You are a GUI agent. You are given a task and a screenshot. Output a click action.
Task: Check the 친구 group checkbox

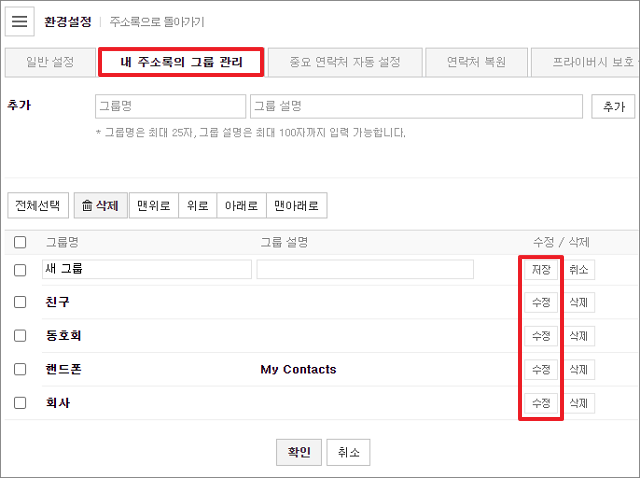(x=20, y=302)
